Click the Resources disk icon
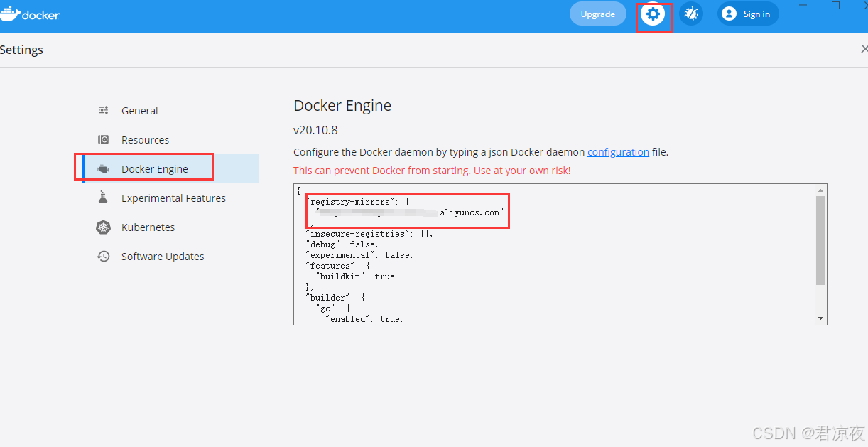This screenshot has width=868, height=447. click(104, 139)
